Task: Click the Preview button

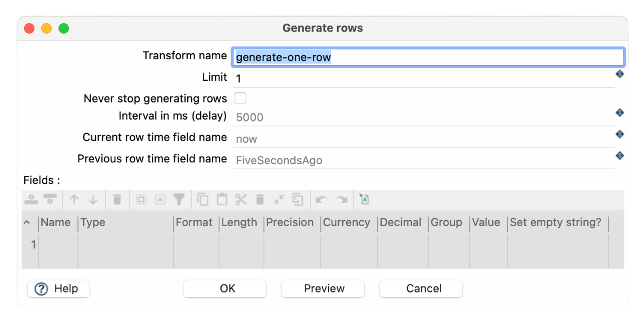Action: point(323,289)
